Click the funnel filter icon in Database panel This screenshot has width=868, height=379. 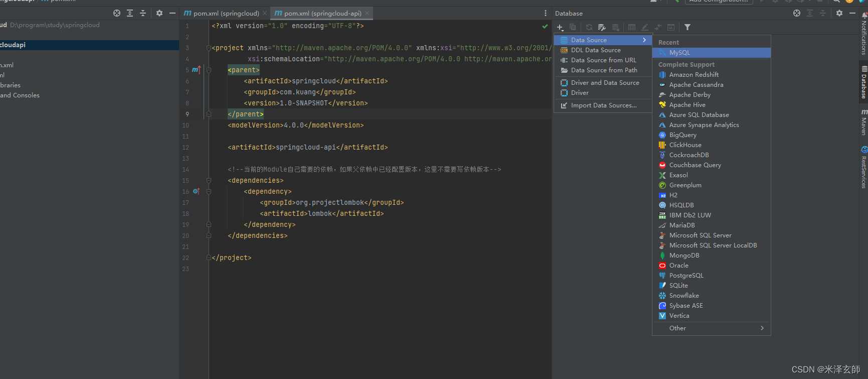[x=687, y=27]
